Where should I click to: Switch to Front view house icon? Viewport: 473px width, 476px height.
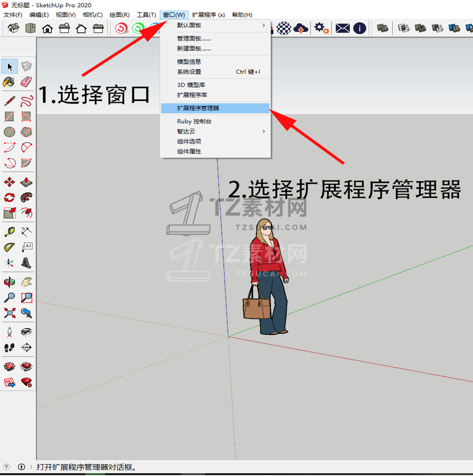(x=47, y=29)
